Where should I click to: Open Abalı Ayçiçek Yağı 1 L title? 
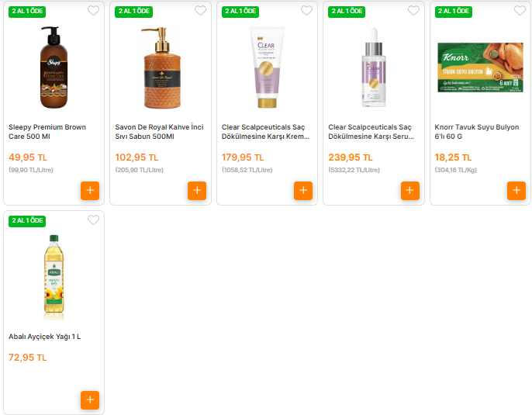tap(44, 337)
